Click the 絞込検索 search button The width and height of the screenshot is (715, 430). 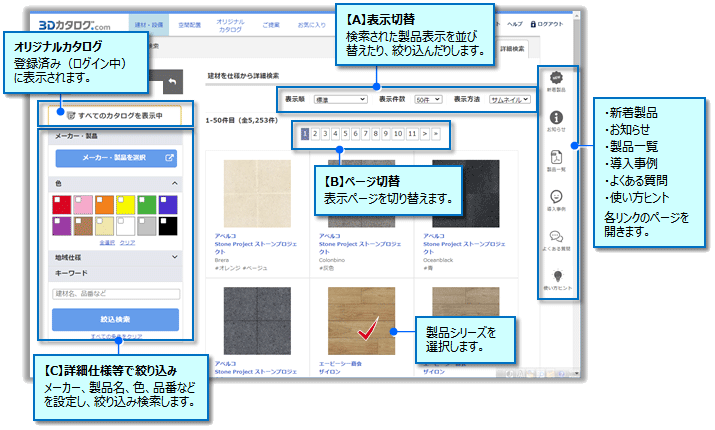coord(115,319)
